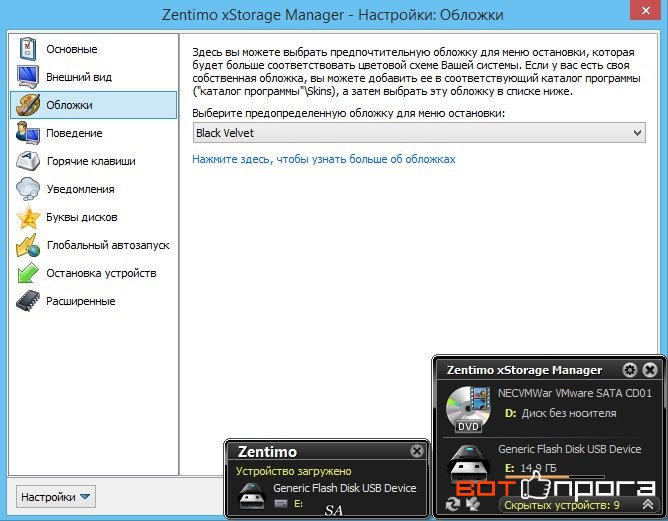
Task: Open the Глобальный автозапуск section
Action: (93, 245)
